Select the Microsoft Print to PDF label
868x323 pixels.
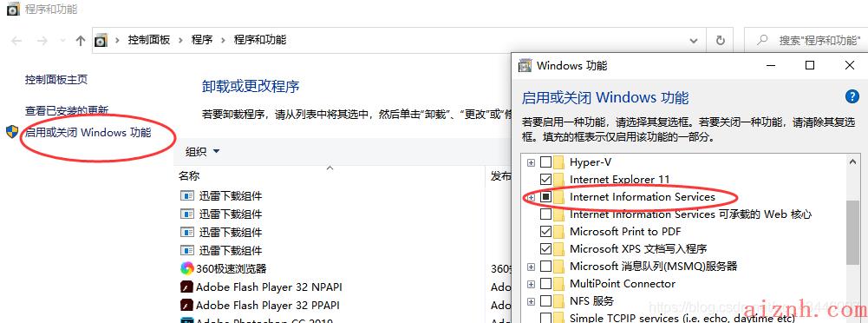tap(625, 231)
